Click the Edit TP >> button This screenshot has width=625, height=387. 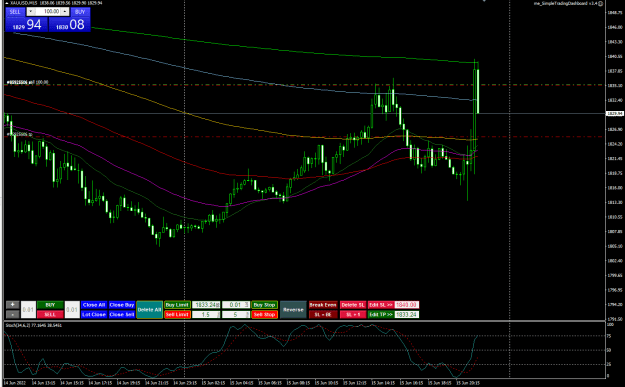(381, 314)
